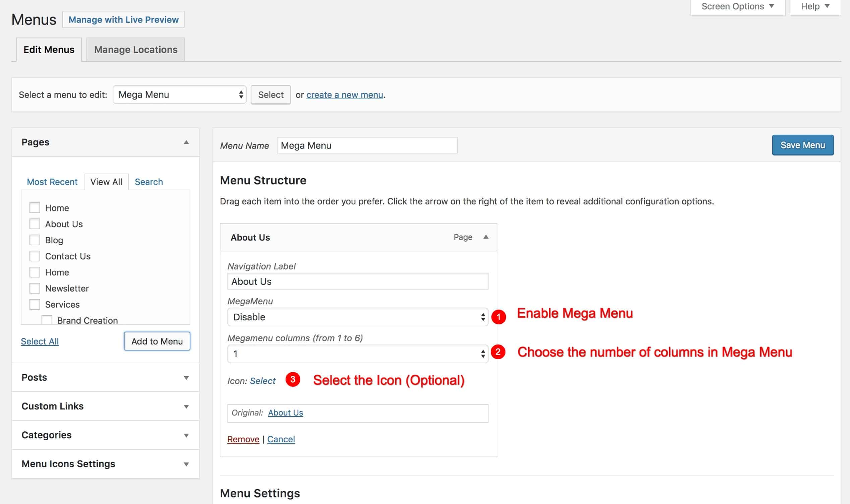
Task: Click the Save Menu button
Action: coord(802,145)
